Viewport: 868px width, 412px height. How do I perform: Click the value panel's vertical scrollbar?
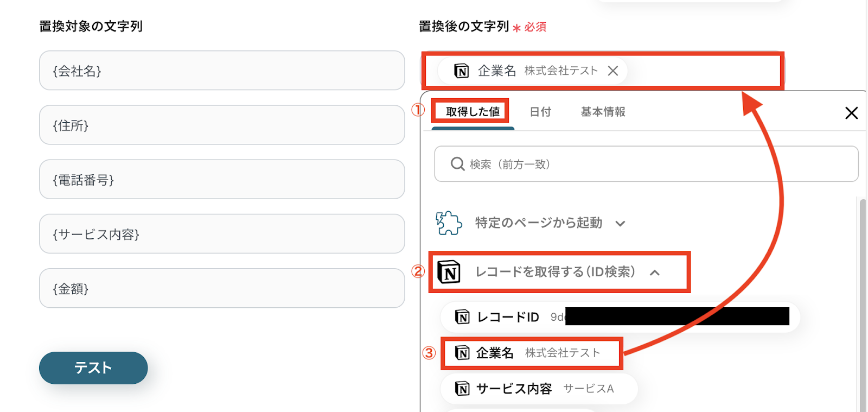[863, 304]
